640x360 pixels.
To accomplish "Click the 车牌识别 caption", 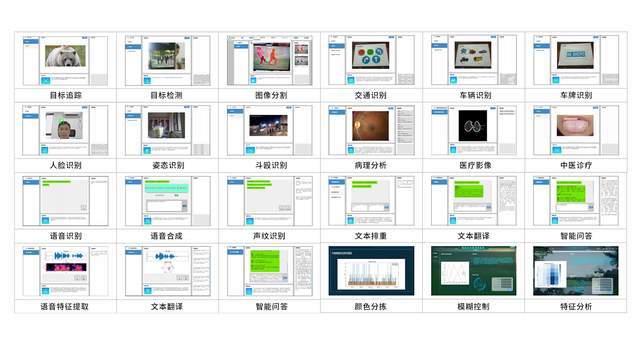I will click(576, 95).
